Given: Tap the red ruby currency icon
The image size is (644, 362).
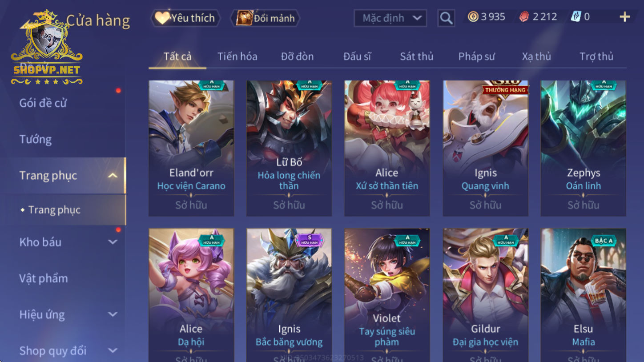Looking at the screenshot, I should (x=524, y=17).
